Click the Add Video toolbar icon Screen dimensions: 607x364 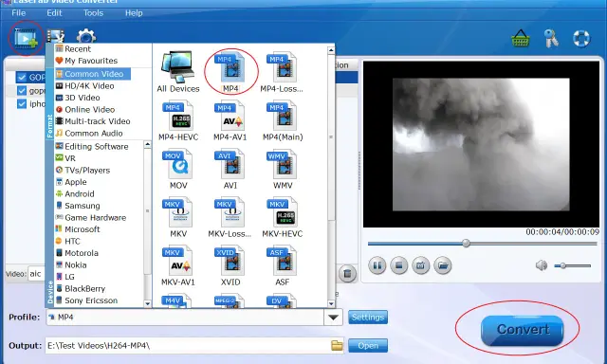26,38
